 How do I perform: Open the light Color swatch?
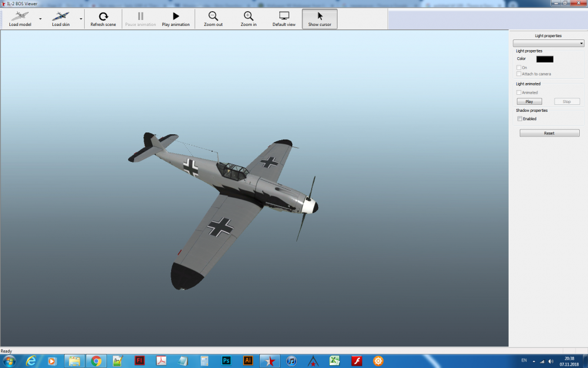(x=544, y=59)
